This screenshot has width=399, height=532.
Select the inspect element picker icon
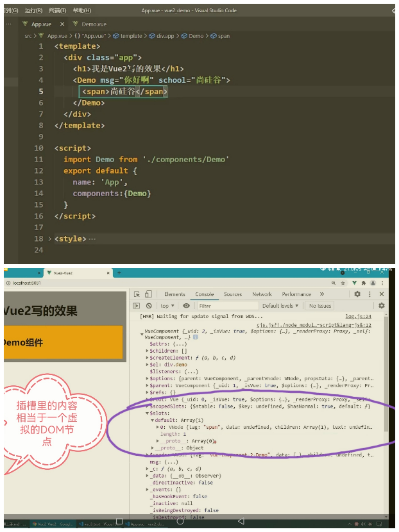(137, 294)
